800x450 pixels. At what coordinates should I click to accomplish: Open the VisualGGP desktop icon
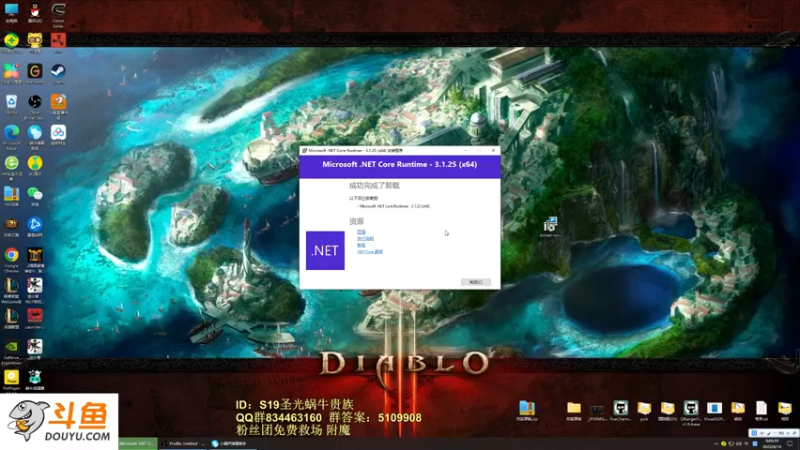click(714, 411)
